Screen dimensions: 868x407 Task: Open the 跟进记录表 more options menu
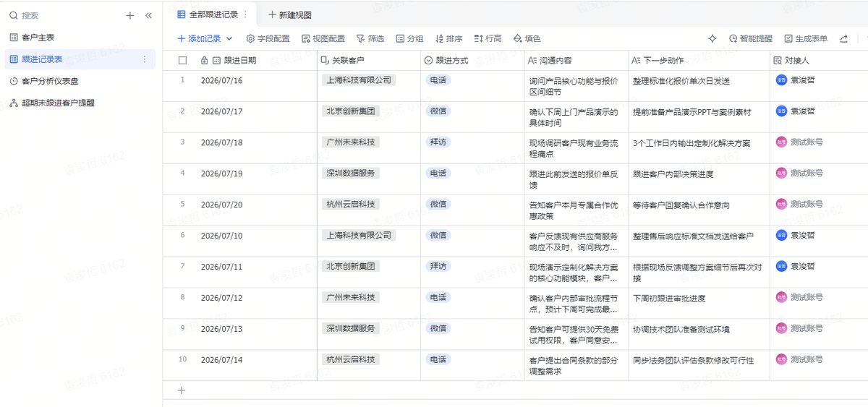tap(144, 59)
